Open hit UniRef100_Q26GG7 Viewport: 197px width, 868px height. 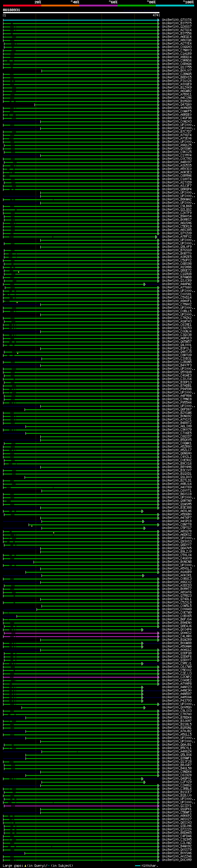pos(177,27)
